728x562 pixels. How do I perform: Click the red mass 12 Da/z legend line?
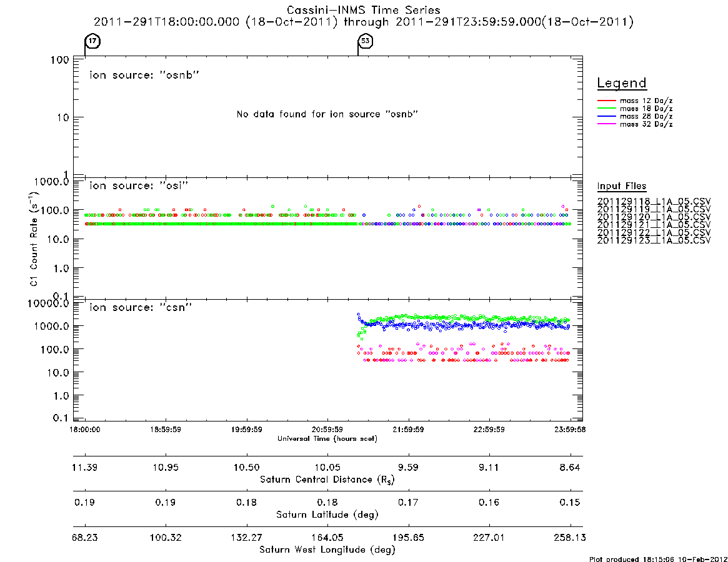(606, 101)
